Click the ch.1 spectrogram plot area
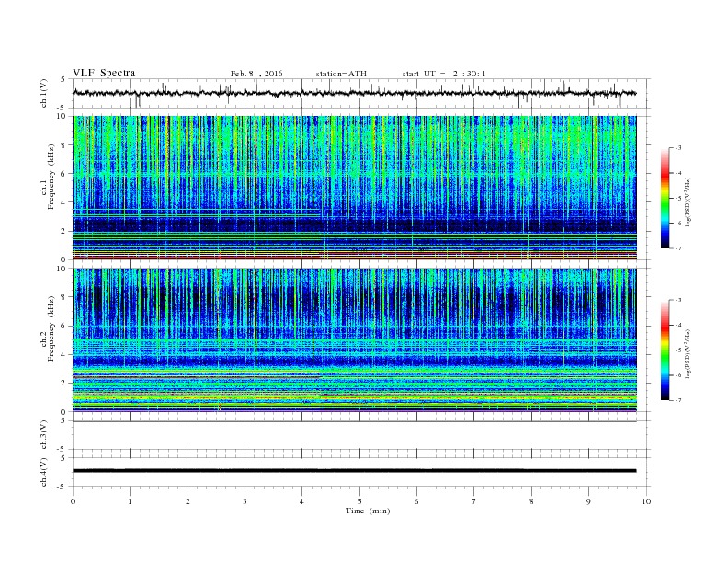The height and width of the screenshot is (563, 728). 354,188
